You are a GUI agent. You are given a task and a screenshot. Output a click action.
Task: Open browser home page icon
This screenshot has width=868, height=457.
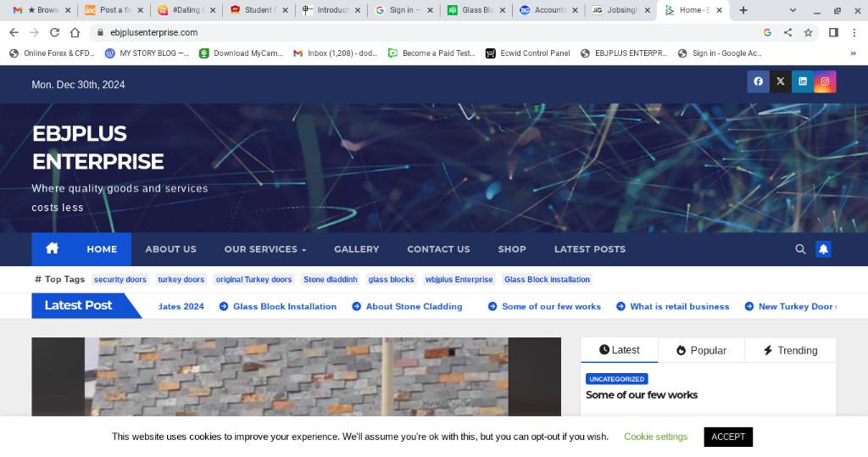pyautogui.click(x=75, y=33)
